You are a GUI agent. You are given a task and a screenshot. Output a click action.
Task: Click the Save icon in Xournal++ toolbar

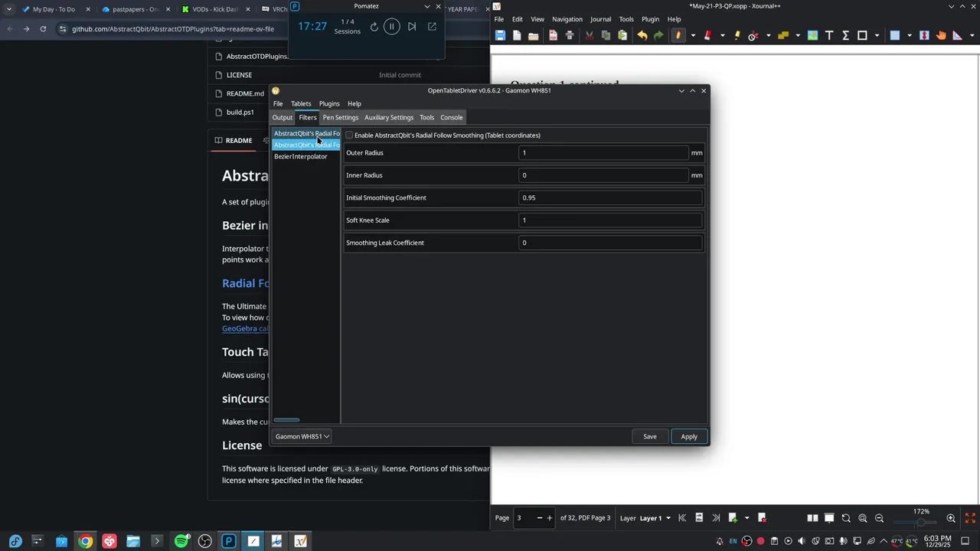[500, 35]
